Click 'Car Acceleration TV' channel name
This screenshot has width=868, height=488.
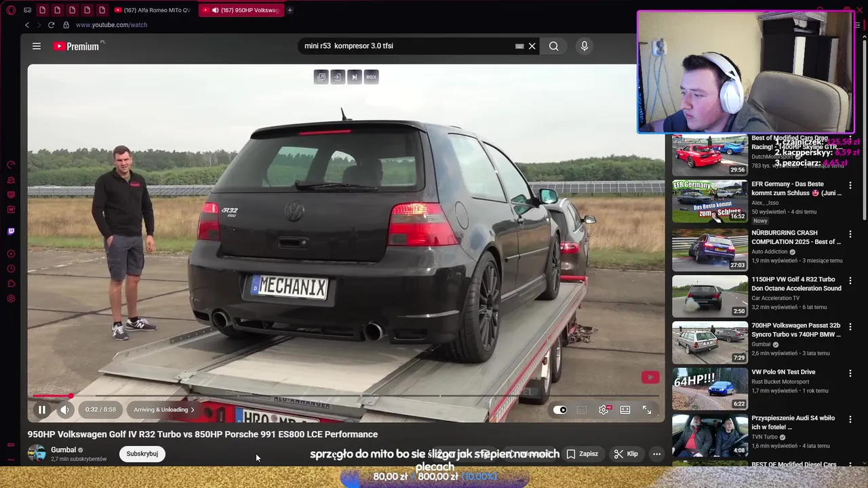click(776, 298)
